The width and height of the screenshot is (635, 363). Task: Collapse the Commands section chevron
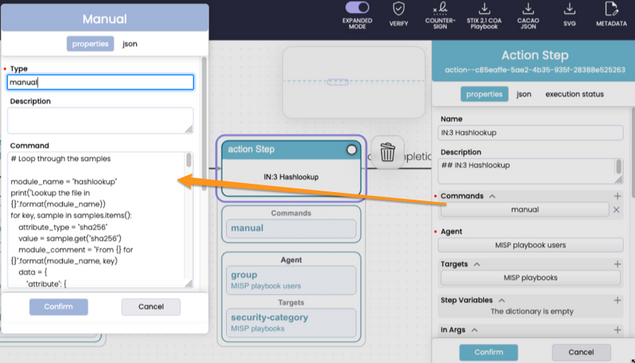click(492, 196)
